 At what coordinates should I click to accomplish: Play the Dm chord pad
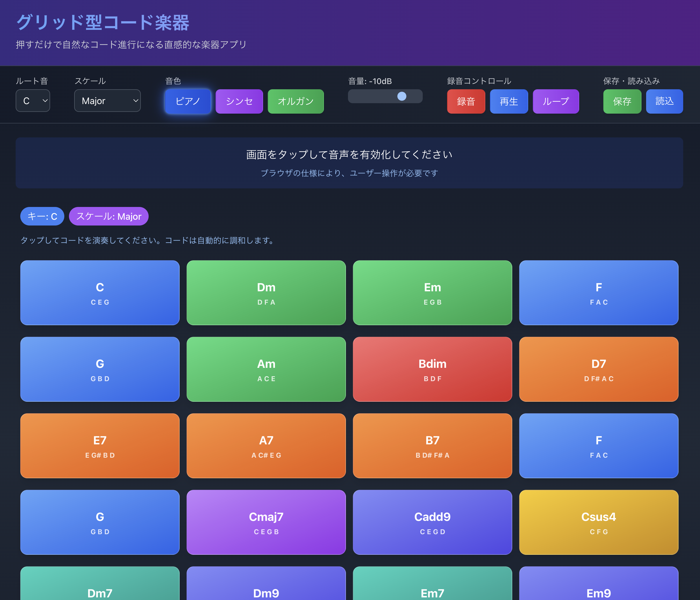[x=266, y=292]
